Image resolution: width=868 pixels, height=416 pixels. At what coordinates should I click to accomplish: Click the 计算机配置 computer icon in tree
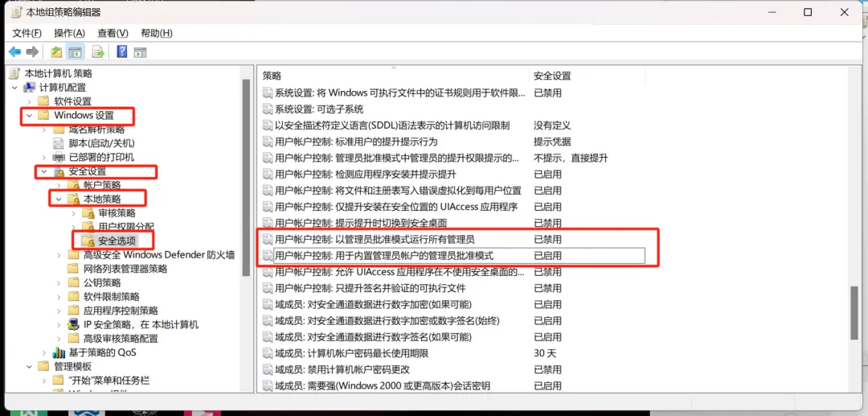[x=30, y=88]
